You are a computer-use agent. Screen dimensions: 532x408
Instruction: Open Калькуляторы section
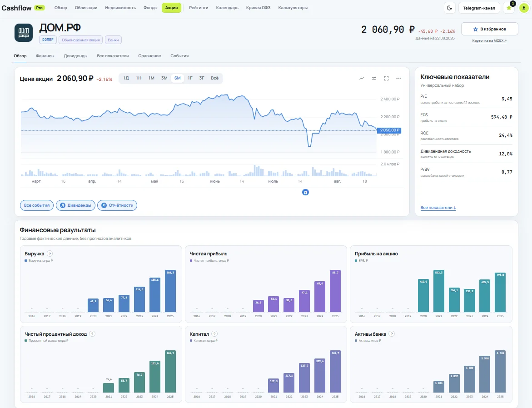click(293, 8)
